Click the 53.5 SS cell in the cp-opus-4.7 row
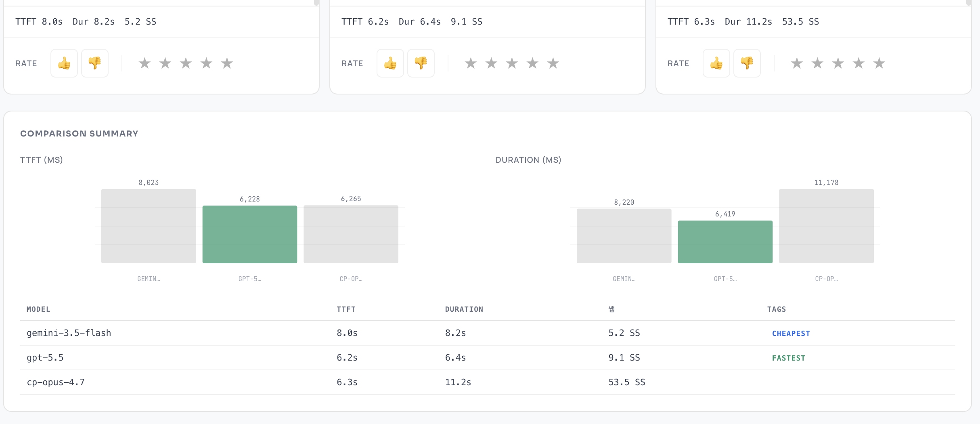This screenshot has width=980, height=424. point(627,382)
